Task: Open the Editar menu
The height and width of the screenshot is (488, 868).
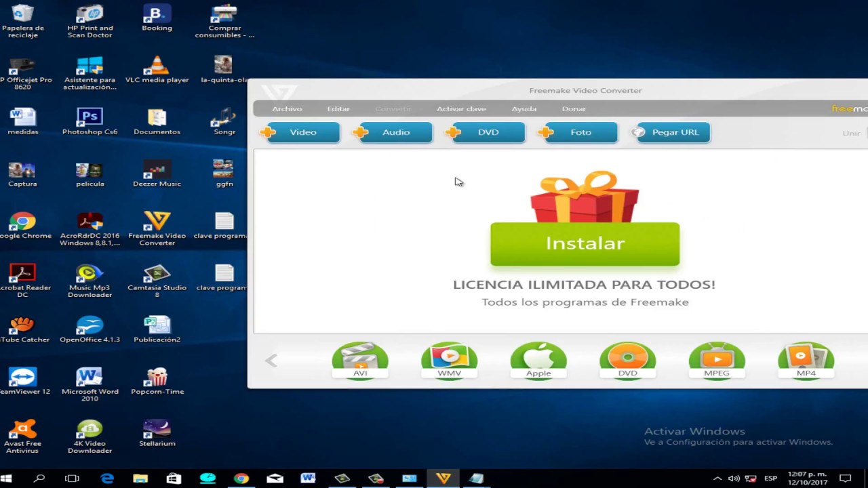Action: tap(338, 108)
